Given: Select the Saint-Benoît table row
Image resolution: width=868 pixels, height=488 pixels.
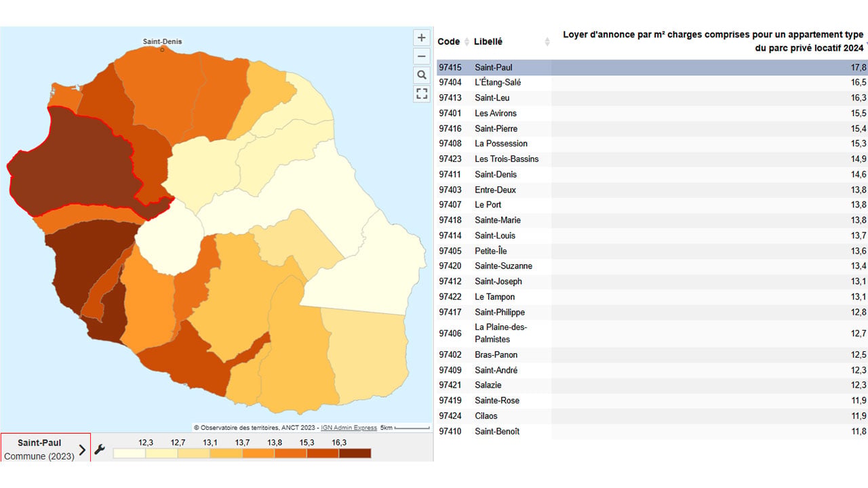Looking at the screenshot, I should click(652, 431).
